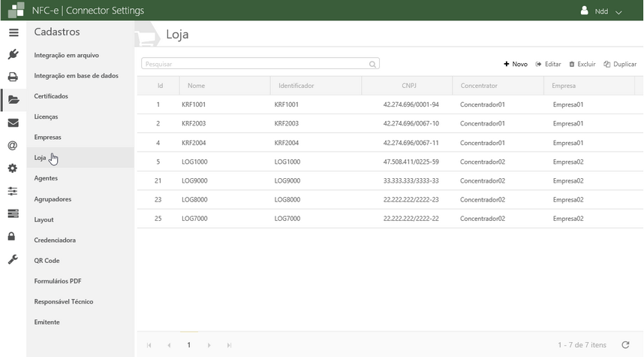
Task: Go to the Agentes menu entry
Action: click(46, 178)
